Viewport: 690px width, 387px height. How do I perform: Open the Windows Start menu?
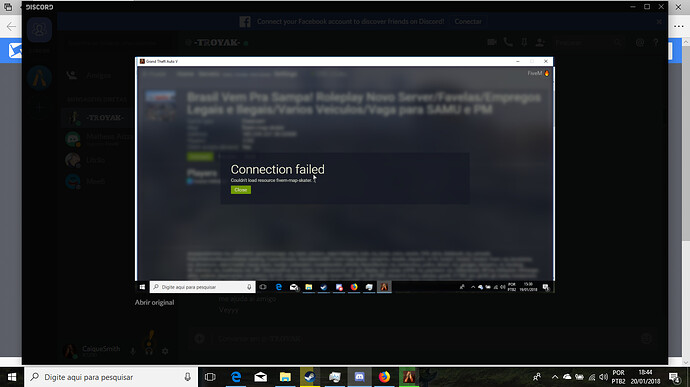(12, 377)
